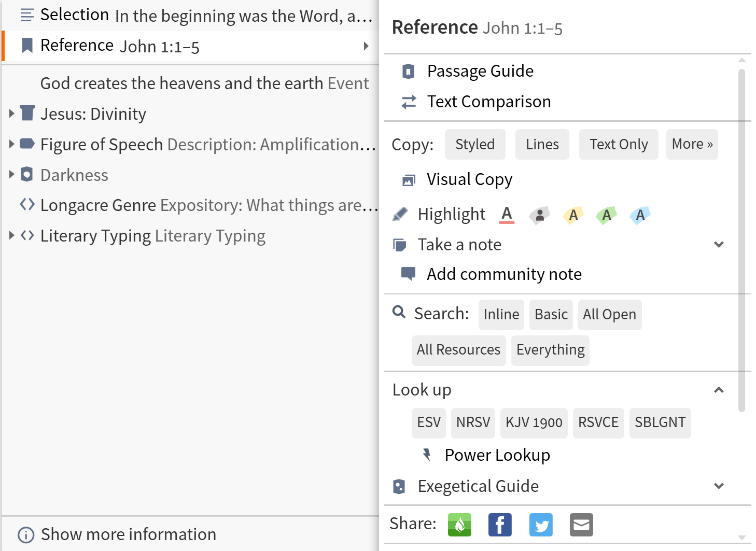Click the Take a note icon
Image resolution: width=756 pixels, height=551 pixels.
tap(400, 245)
